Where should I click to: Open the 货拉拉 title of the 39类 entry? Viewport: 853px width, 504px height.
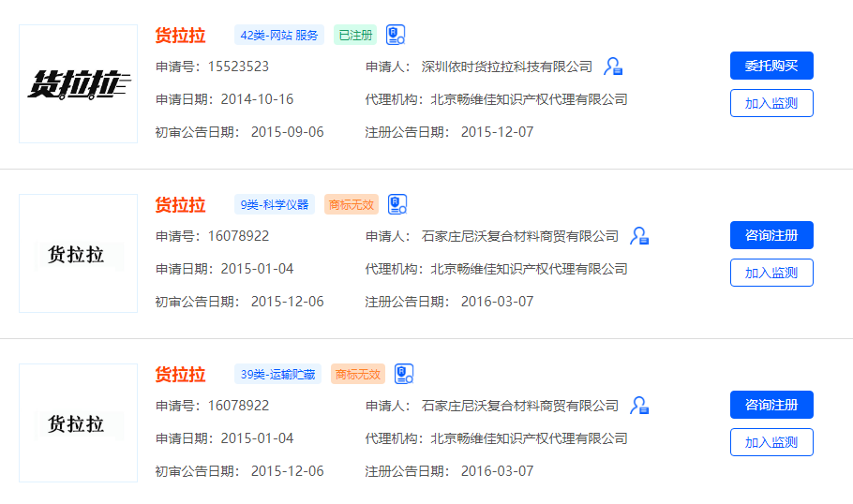pos(180,375)
